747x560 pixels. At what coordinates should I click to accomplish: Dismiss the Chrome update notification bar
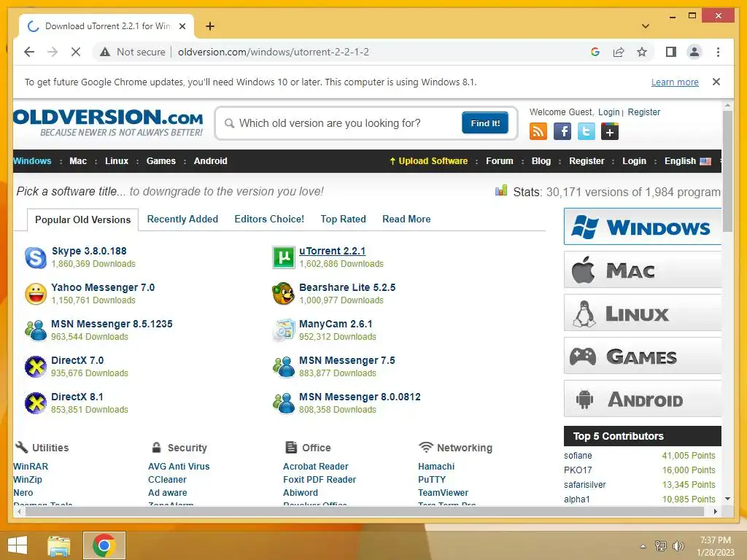[716, 82]
